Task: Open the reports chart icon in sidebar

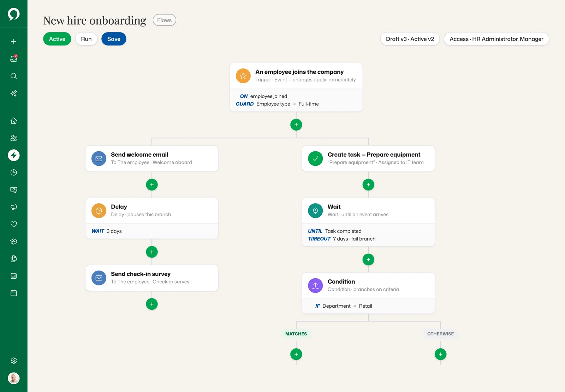Action: (x=14, y=276)
